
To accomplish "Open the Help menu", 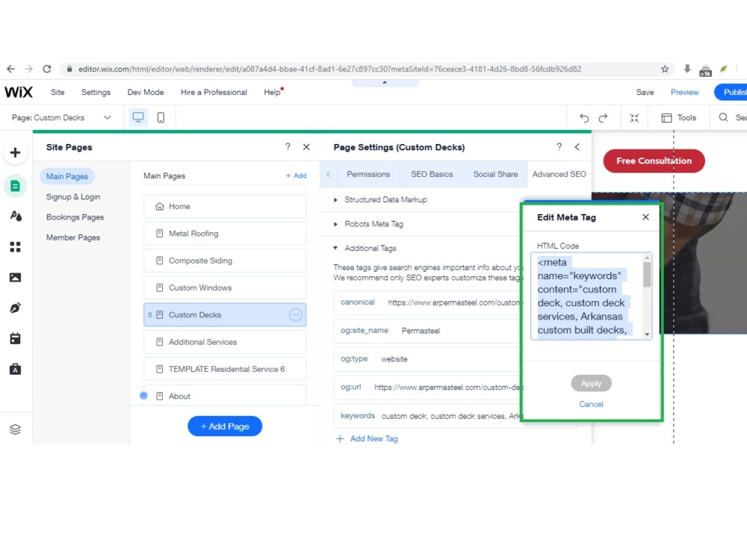I will pos(272,92).
